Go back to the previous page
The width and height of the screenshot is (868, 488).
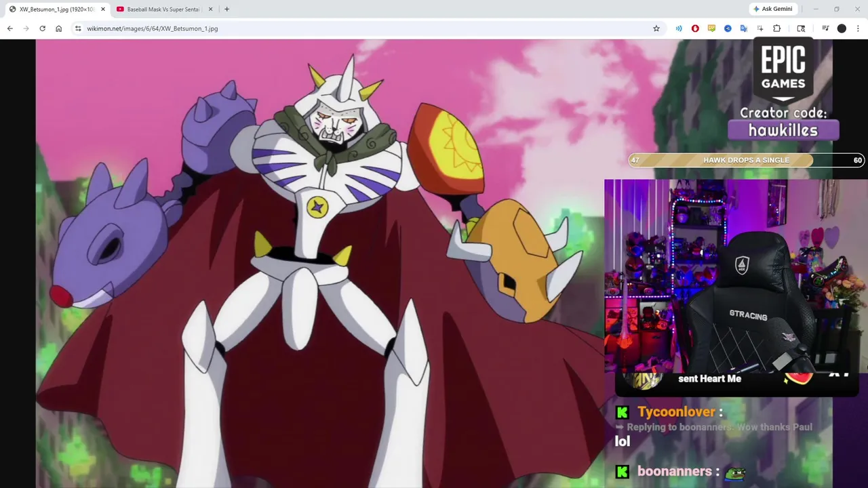coord(9,28)
